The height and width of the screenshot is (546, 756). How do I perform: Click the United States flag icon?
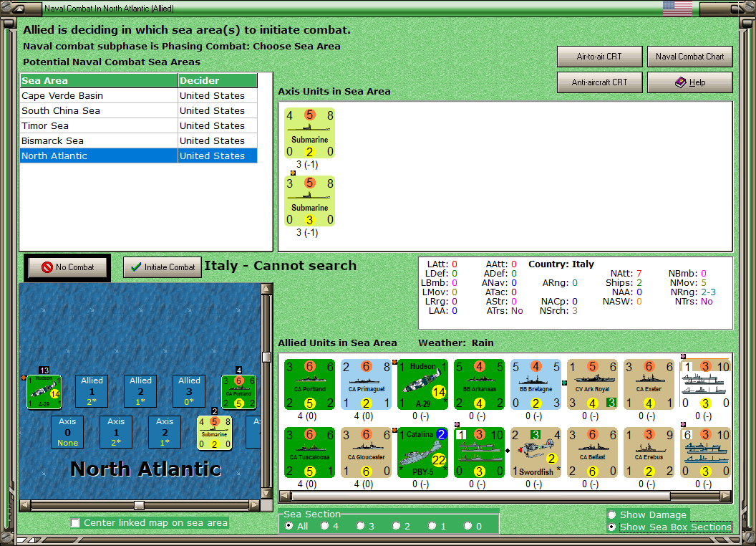pos(677,8)
